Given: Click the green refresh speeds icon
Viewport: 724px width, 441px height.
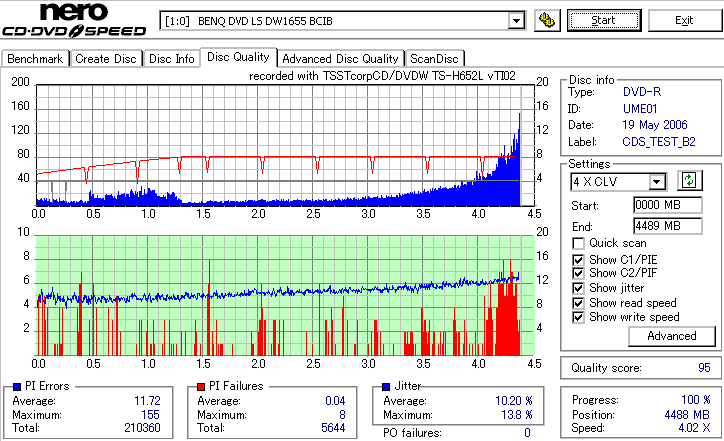Looking at the screenshot, I should click(689, 181).
